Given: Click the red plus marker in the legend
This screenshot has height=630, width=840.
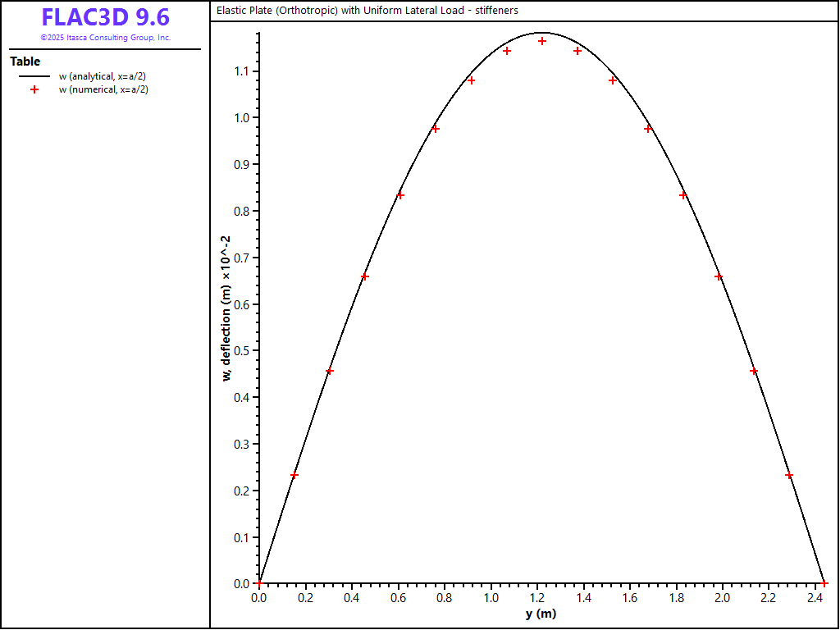Looking at the screenshot, I should [x=34, y=90].
